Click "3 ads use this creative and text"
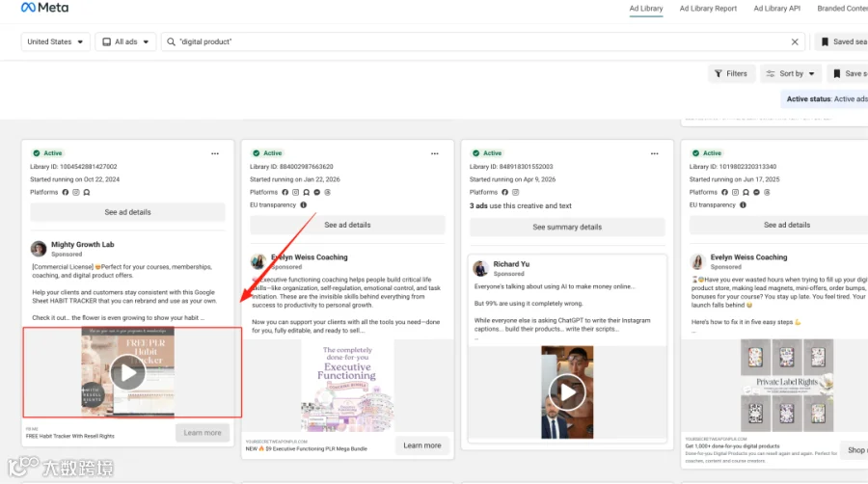The image size is (868, 484). point(521,205)
